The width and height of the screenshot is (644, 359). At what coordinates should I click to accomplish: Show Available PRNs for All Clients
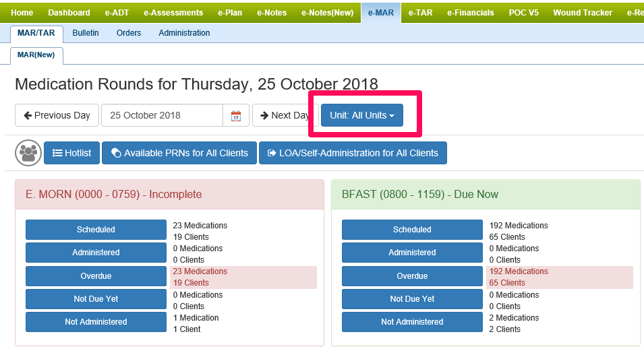(x=179, y=153)
